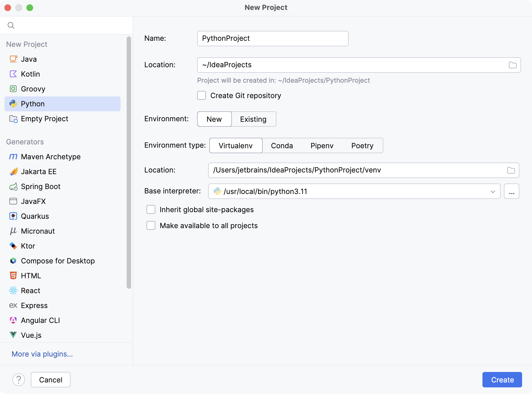Click the search magnifier in the sidebar
Screen dimensions: 532x394
[x=11, y=25]
